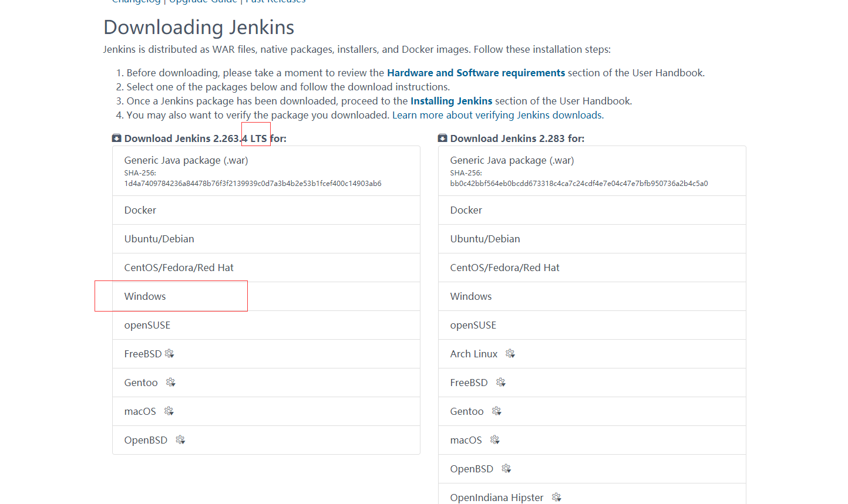Click the third-party icon beside macOS under Jenkins 2.283
This screenshot has width=848, height=504.
(x=494, y=439)
